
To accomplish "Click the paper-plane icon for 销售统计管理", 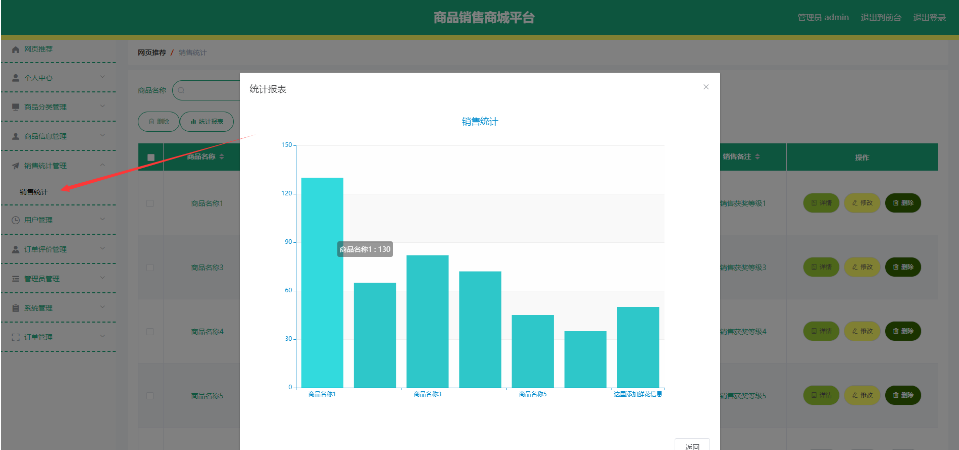I will (x=16, y=166).
